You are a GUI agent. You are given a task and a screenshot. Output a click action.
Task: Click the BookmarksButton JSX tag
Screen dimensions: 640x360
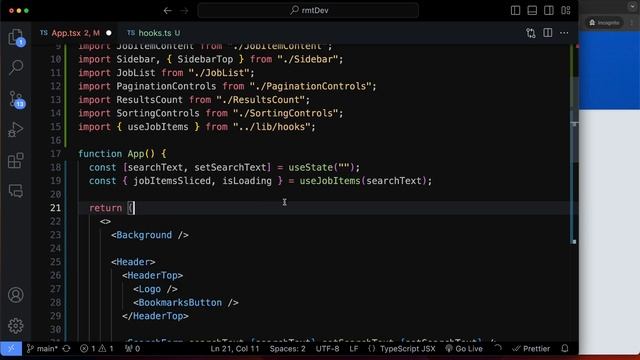point(180,302)
